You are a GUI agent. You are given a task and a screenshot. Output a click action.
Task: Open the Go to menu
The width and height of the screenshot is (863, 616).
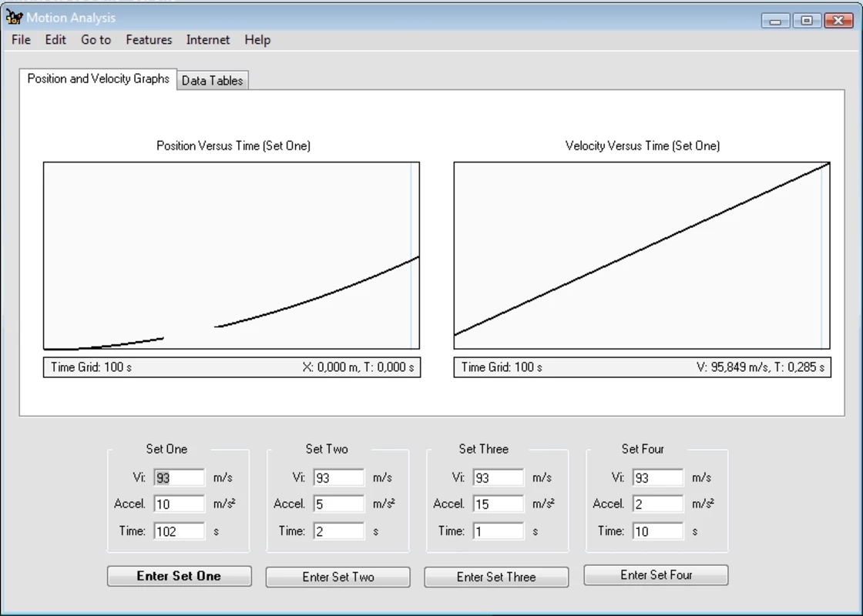coord(96,39)
